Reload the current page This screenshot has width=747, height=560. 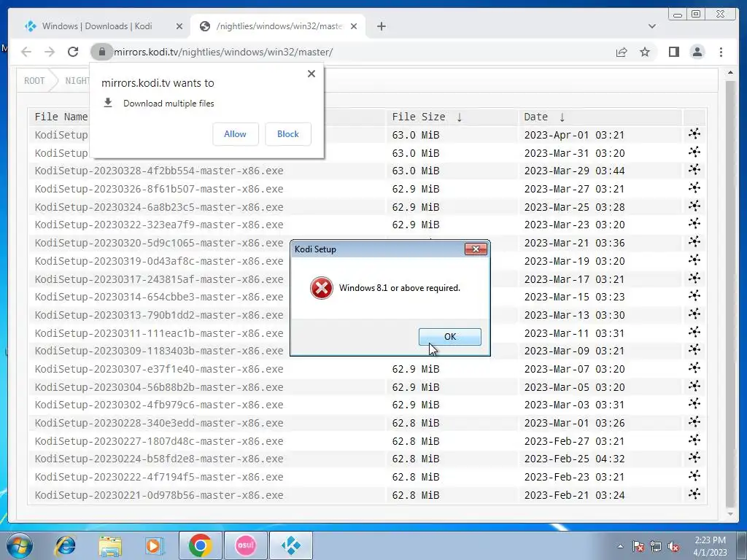pos(73,52)
